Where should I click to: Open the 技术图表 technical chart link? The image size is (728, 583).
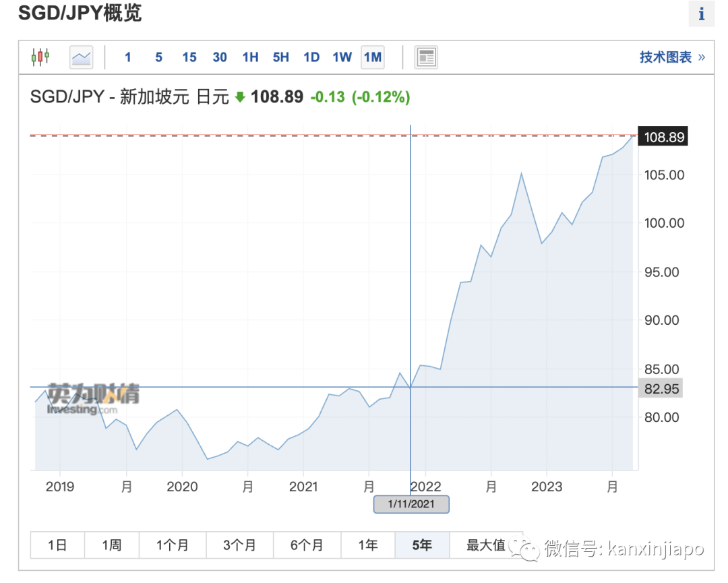coord(672,57)
